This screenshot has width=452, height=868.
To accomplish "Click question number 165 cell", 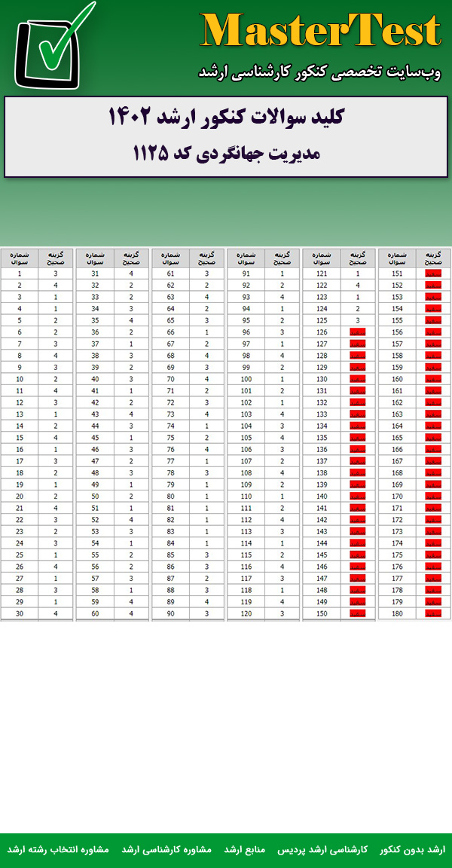I will [397, 438].
